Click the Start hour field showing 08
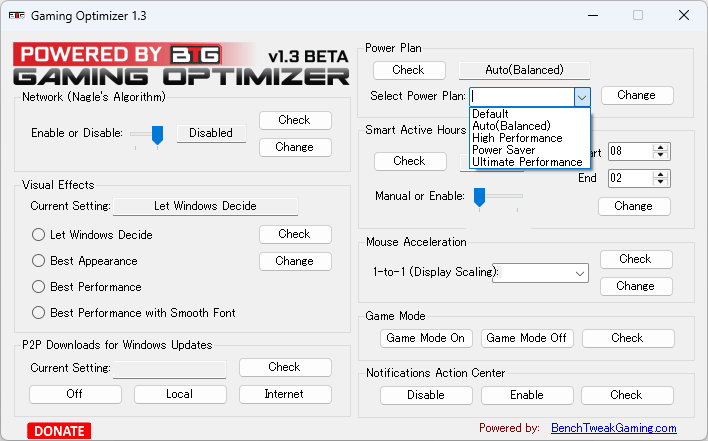 click(630, 151)
